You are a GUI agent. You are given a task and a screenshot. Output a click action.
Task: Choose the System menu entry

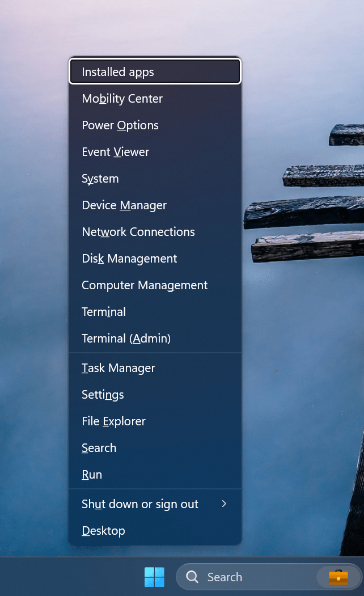[100, 179]
